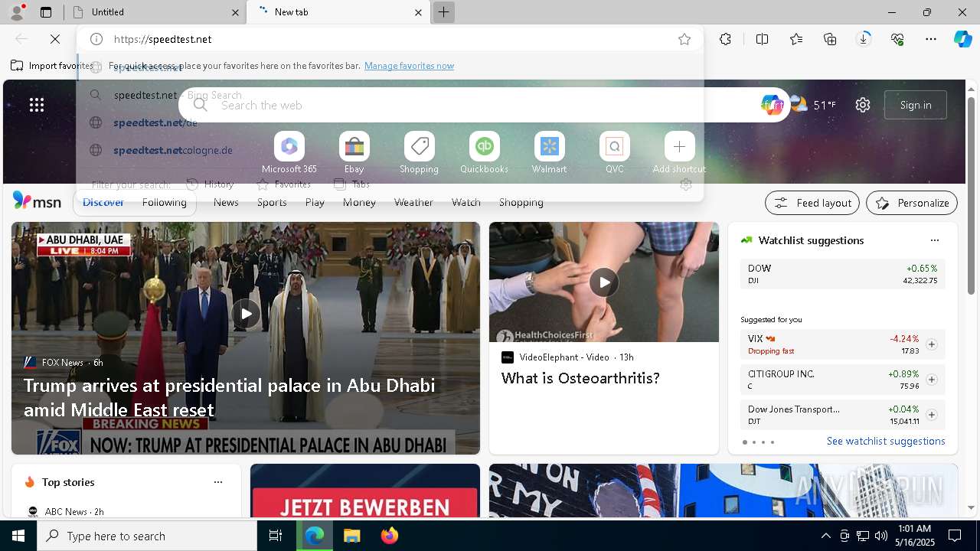This screenshot has width=980, height=551.
Task: Open the Quickbooks shortcut
Action: [484, 153]
